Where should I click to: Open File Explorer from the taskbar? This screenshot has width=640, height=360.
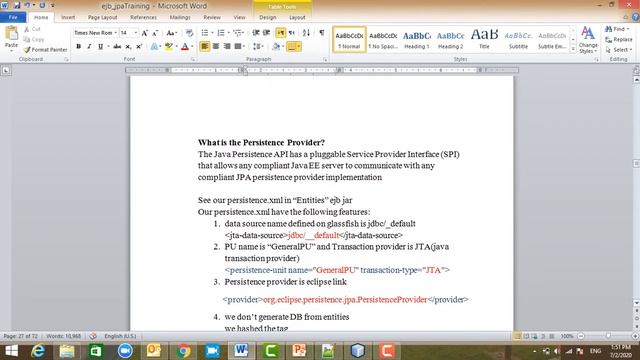pyautogui.click(x=67, y=351)
